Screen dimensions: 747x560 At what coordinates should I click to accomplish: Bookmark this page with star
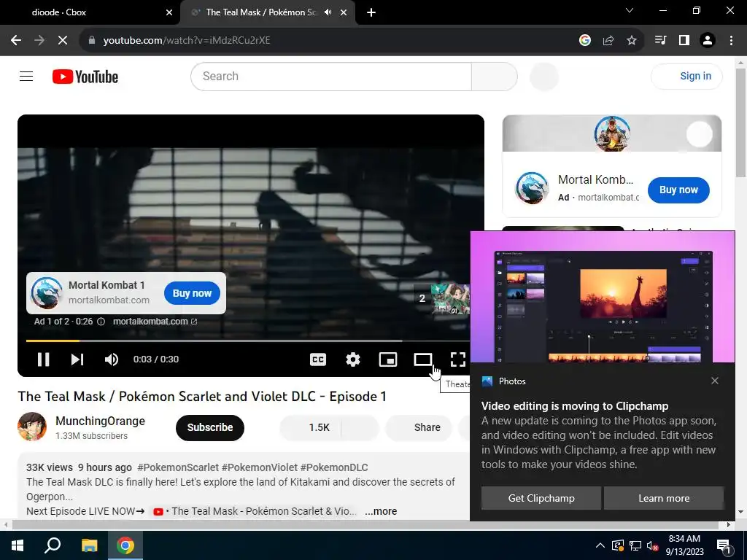(x=632, y=41)
